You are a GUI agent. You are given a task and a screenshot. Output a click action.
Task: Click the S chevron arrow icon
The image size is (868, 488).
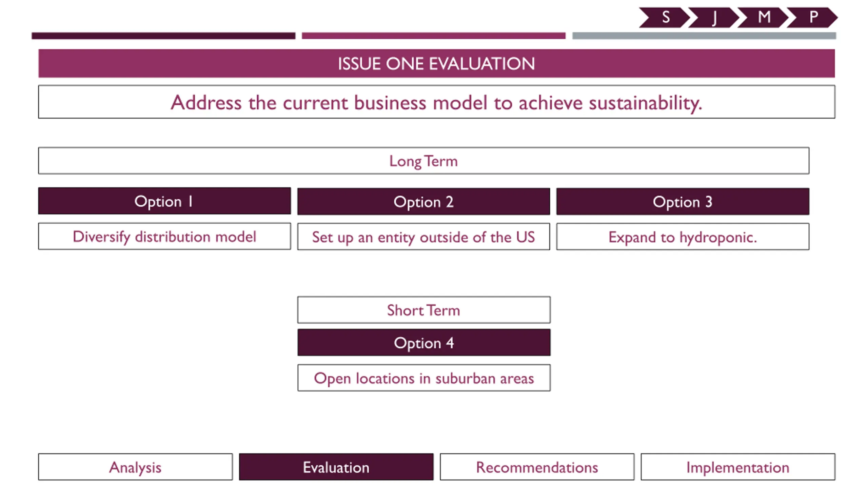click(x=665, y=17)
